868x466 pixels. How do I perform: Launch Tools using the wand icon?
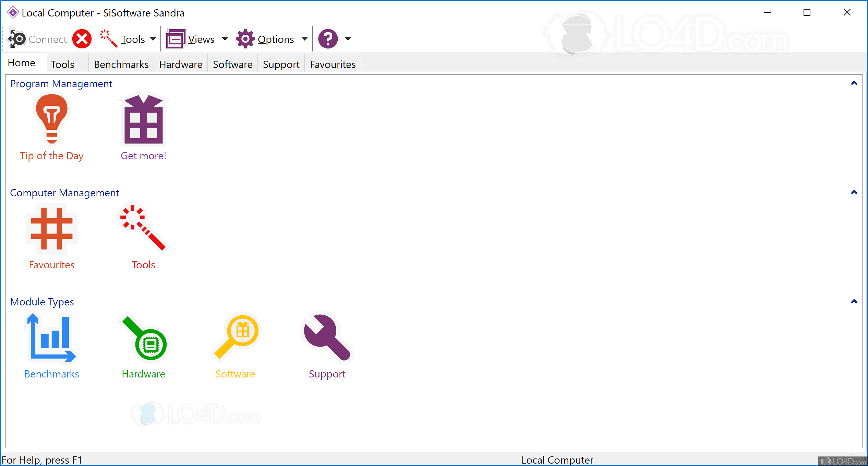pyautogui.click(x=143, y=228)
